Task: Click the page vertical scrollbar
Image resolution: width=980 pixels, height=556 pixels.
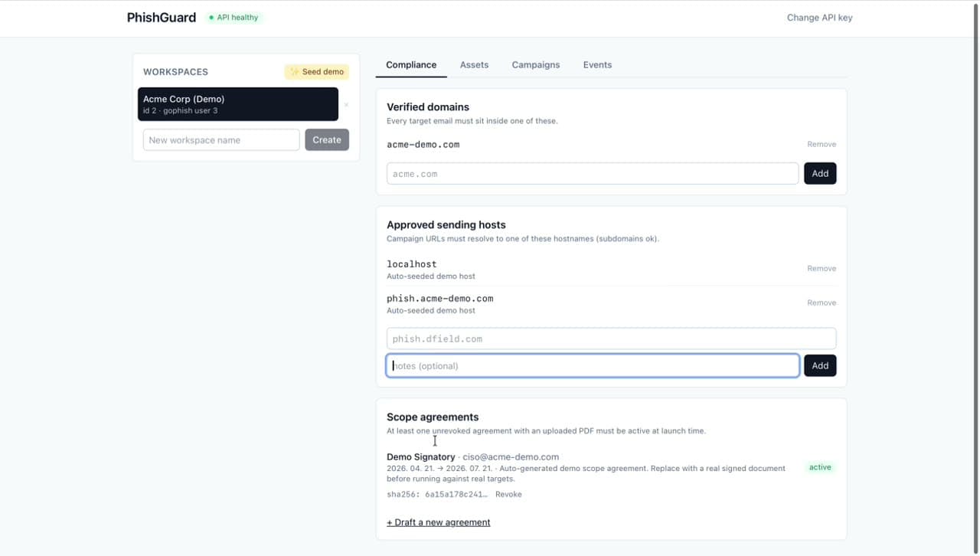Action: tap(976, 278)
